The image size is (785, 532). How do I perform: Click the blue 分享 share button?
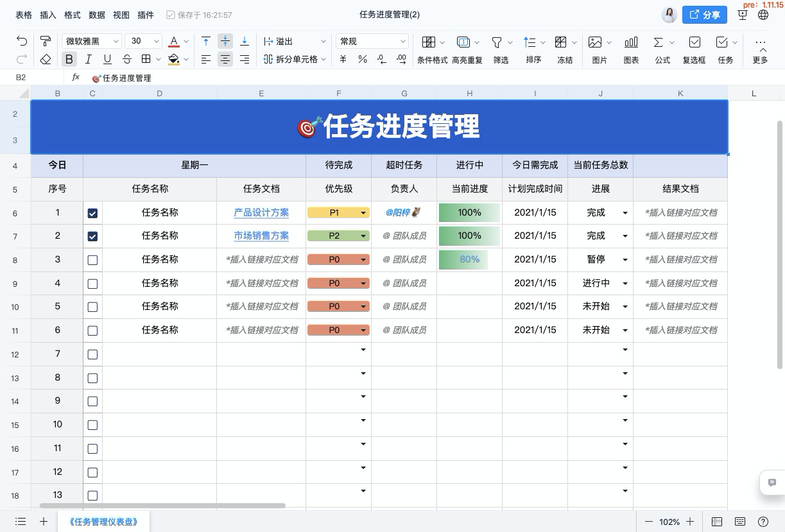coord(705,15)
